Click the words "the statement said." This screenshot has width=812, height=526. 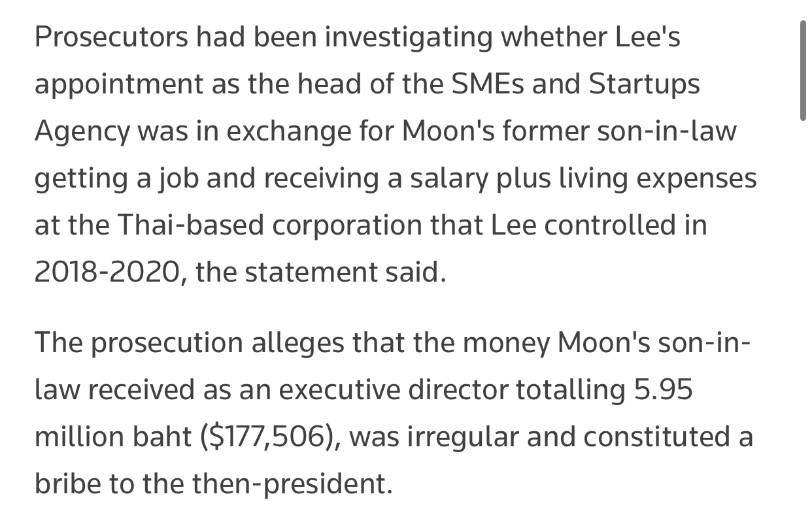pos(320,272)
